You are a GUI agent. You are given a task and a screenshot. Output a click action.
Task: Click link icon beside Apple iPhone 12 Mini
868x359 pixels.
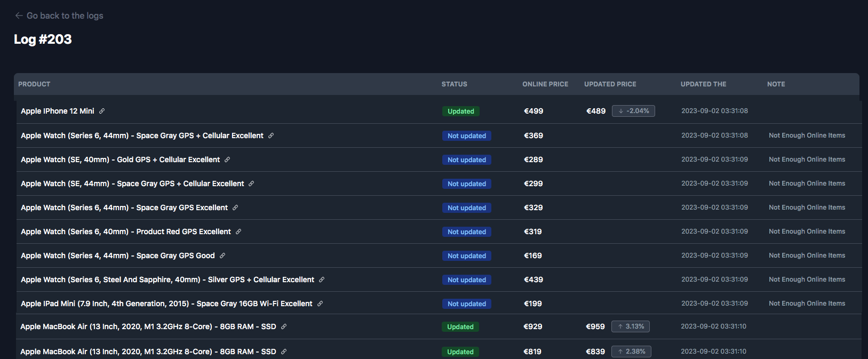point(102,111)
